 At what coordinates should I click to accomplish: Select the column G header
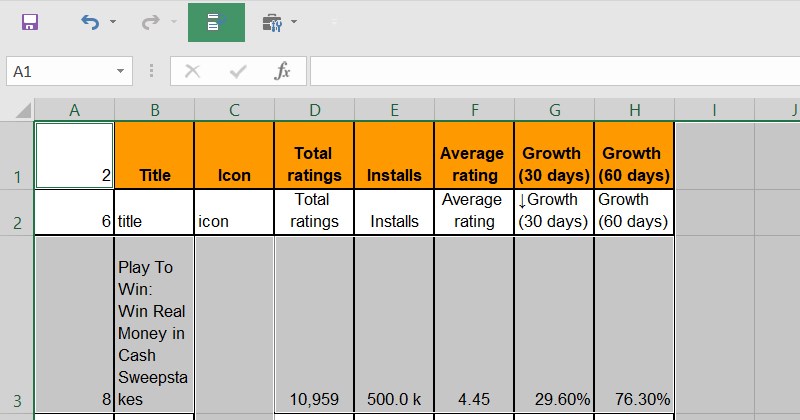click(554, 109)
